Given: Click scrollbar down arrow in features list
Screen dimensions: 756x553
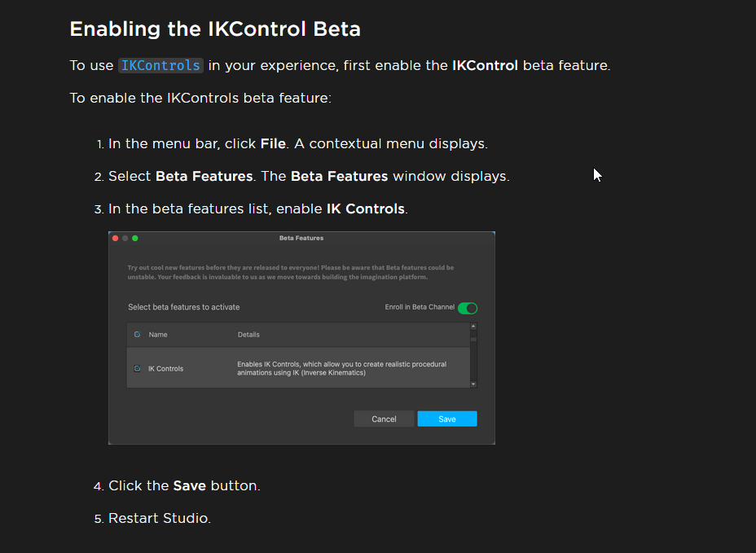Looking at the screenshot, I should pos(473,384).
